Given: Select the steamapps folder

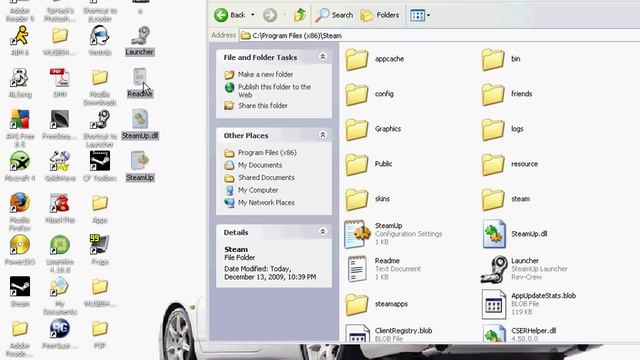Looking at the screenshot, I should click(376, 304).
